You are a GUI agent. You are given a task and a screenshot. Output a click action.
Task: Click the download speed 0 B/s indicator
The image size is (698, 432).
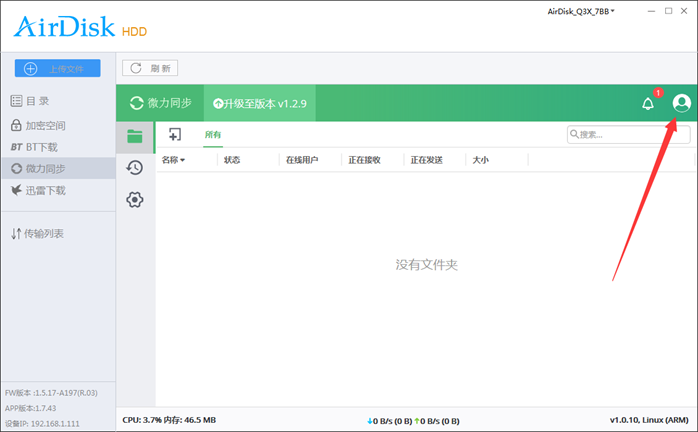(390, 421)
